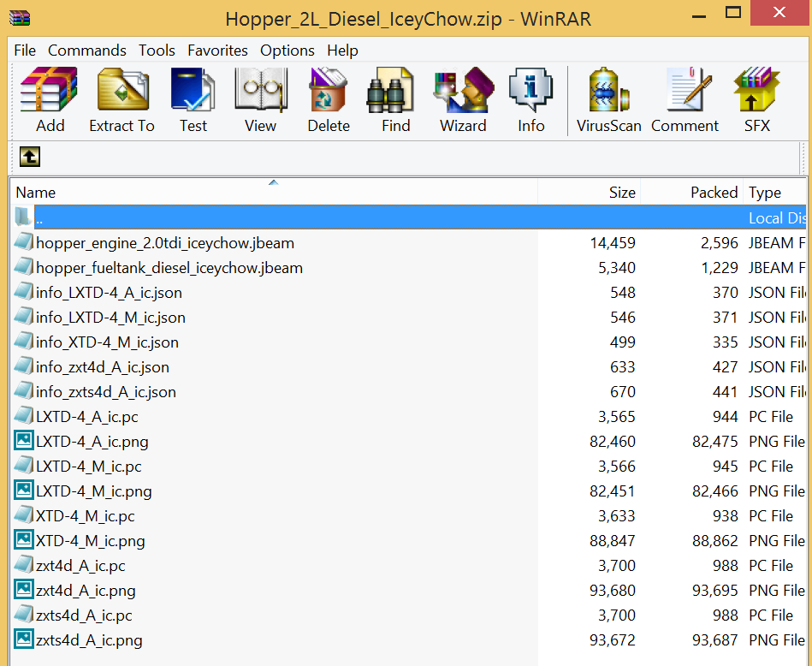Close the WinRAR window
Image resolution: width=812 pixels, height=666 pixels.
(779, 13)
